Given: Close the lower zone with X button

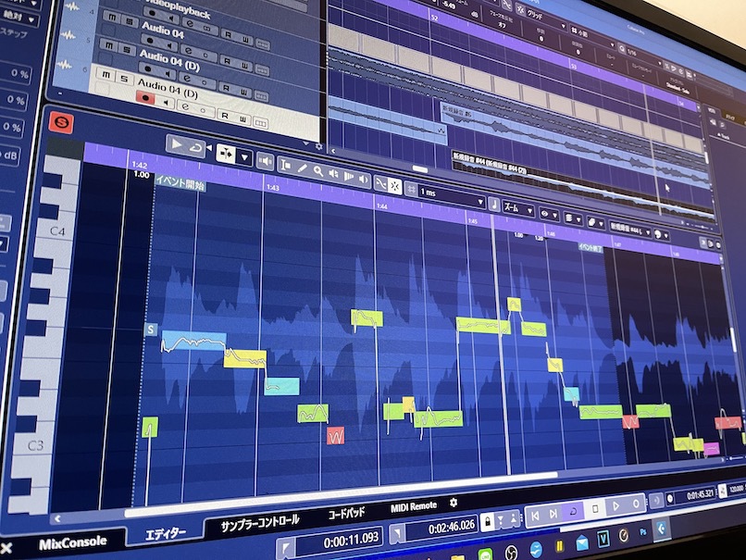Looking at the screenshot, I should click(x=6, y=549).
